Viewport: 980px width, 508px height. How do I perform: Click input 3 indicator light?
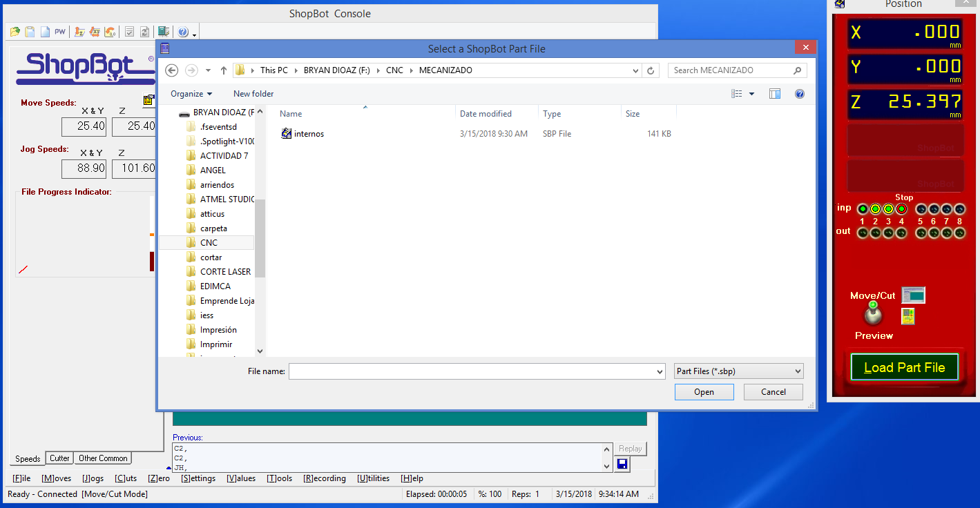(888, 208)
